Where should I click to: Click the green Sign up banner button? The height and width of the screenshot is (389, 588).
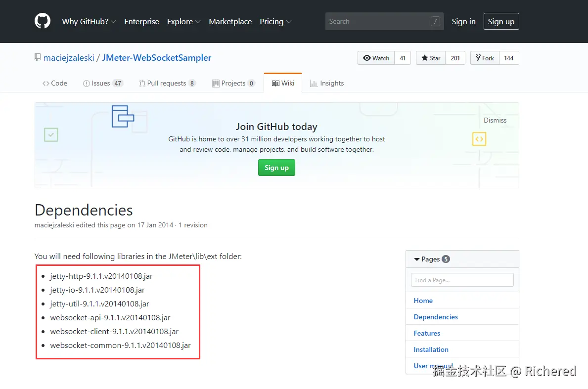pyautogui.click(x=276, y=168)
